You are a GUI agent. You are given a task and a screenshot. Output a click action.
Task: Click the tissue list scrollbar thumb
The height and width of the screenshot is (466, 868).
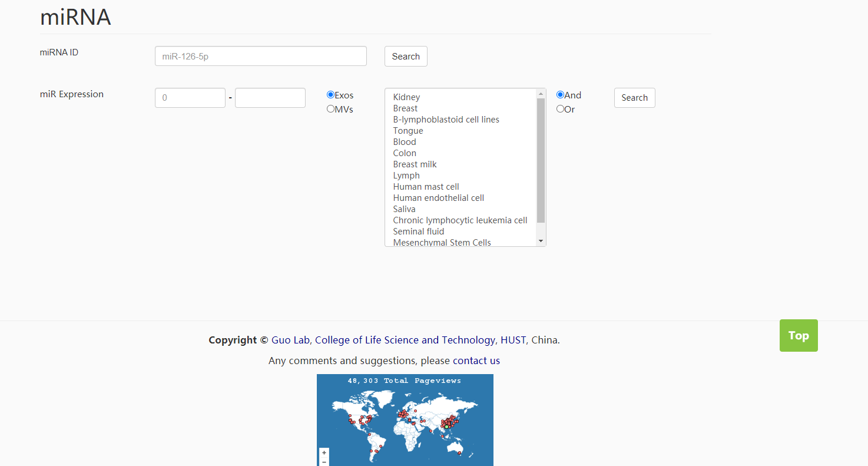pos(541,159)
